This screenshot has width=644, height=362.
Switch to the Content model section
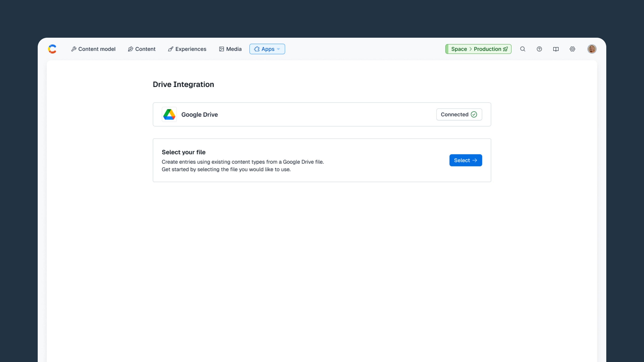(x=93, y=49)
